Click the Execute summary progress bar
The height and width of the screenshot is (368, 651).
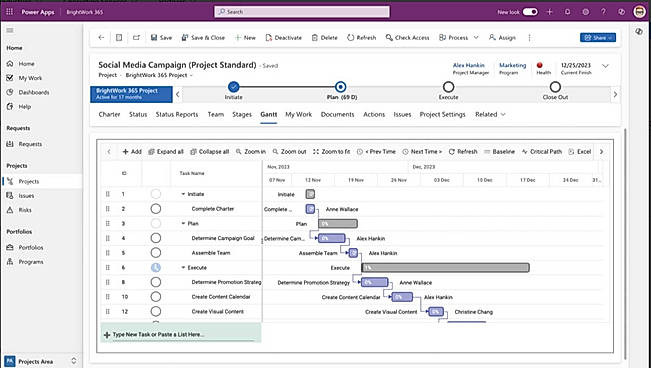click(445, 267)
